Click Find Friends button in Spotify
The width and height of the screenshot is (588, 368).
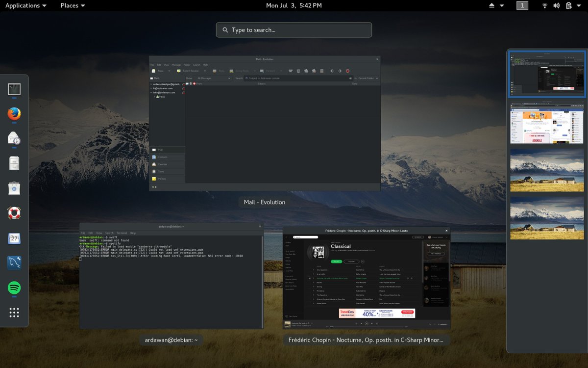coord(435,254)
